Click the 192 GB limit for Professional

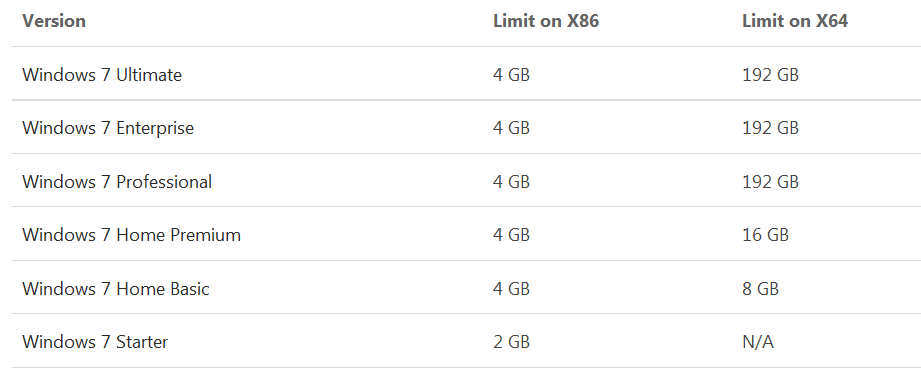coord(770,181)
